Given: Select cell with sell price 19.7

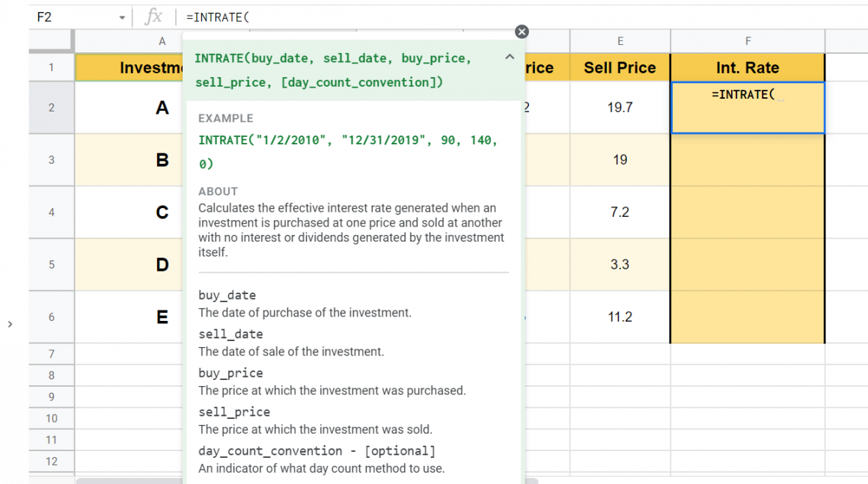Looking at the screenshot, I should click(x=620, y=108).
